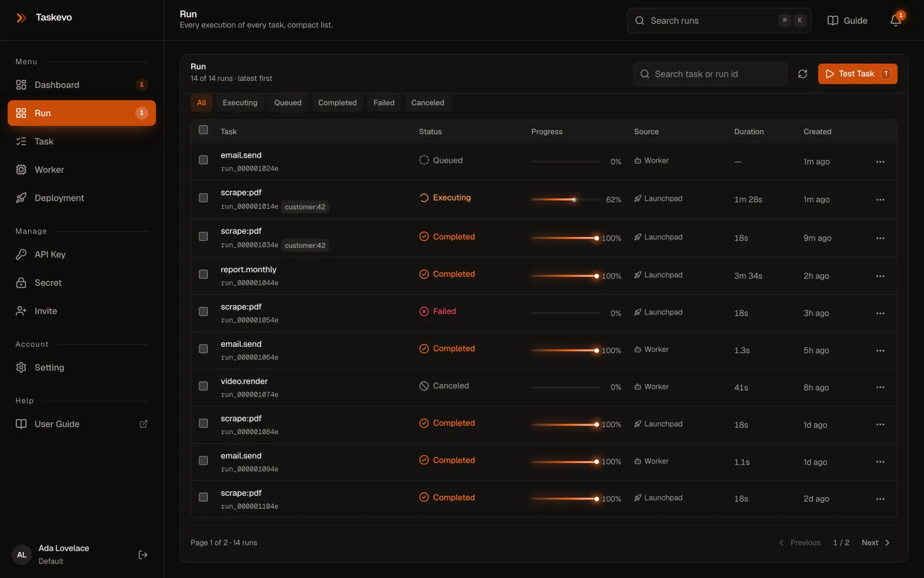Open User Guide external link
This screenshot has height=578, width=924.
pyautogui.click(x=81, y=424)
